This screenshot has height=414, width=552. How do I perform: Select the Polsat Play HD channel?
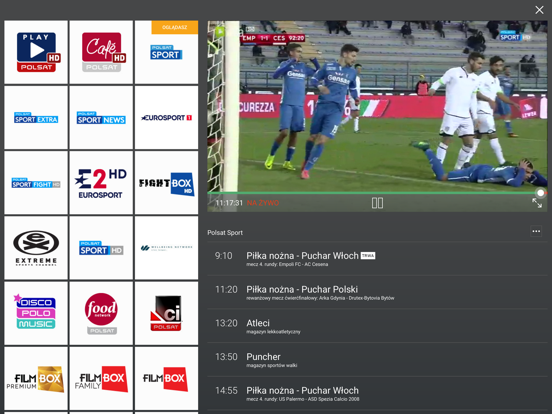(36, 52)
